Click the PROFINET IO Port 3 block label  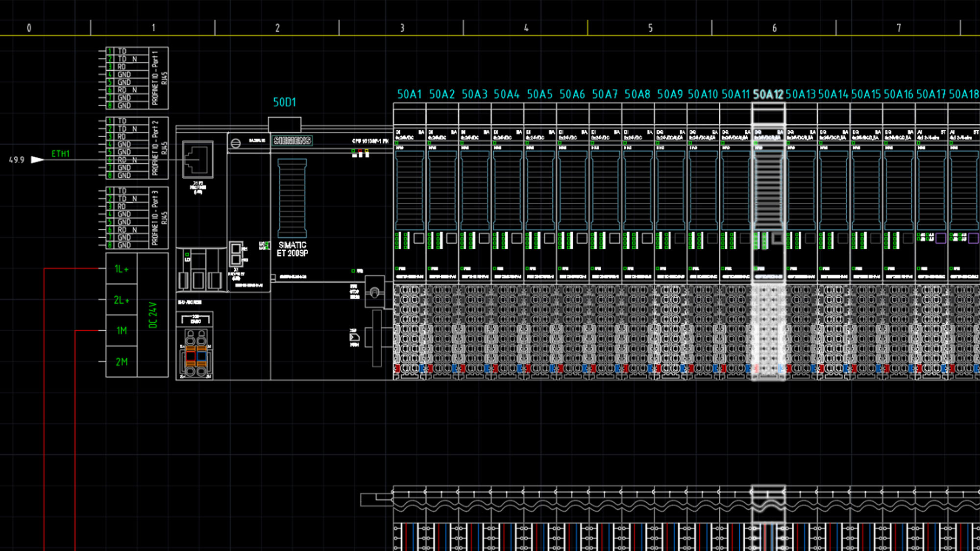tap(155, 218)
